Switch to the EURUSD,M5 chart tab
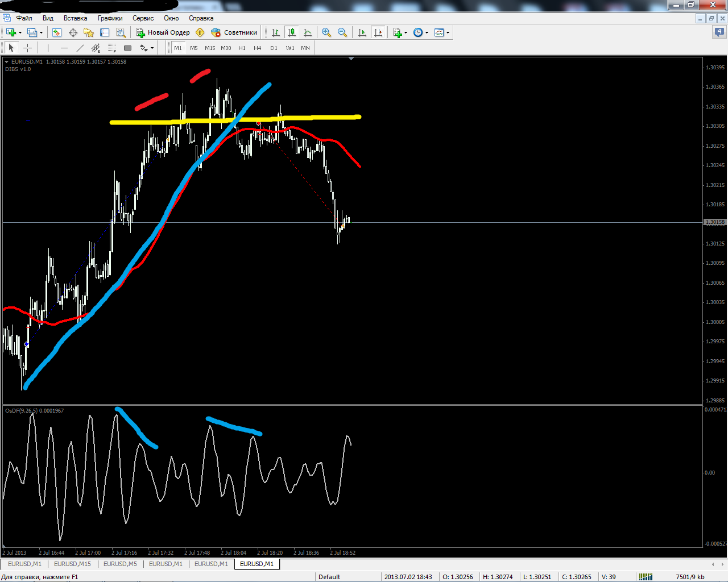This screenshot has width=728, height=582. point(120,564)
